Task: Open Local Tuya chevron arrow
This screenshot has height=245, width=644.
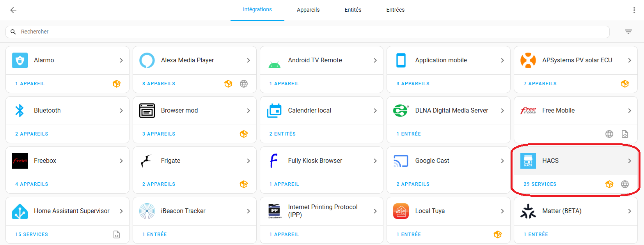Action: tap(502, 211)
